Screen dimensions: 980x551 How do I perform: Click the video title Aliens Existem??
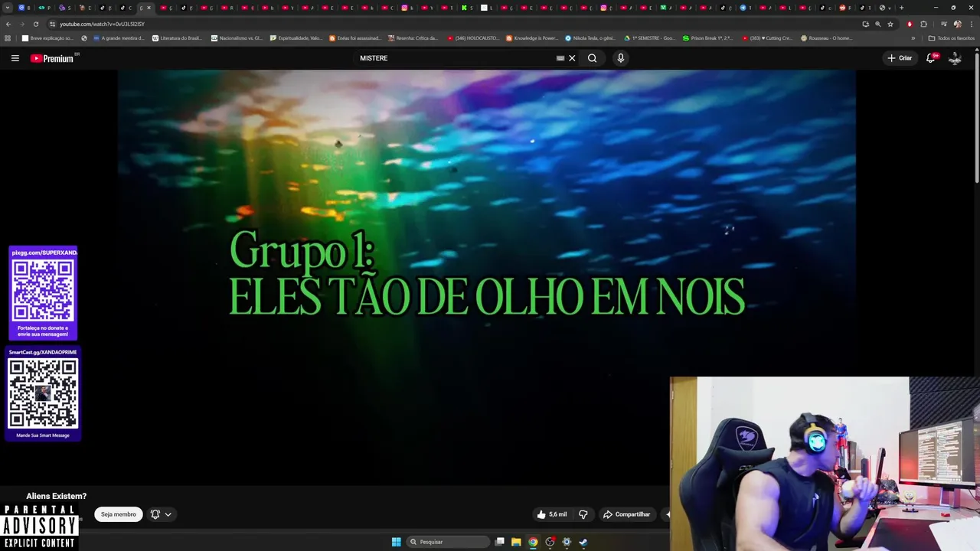click(x=57, y=496)
